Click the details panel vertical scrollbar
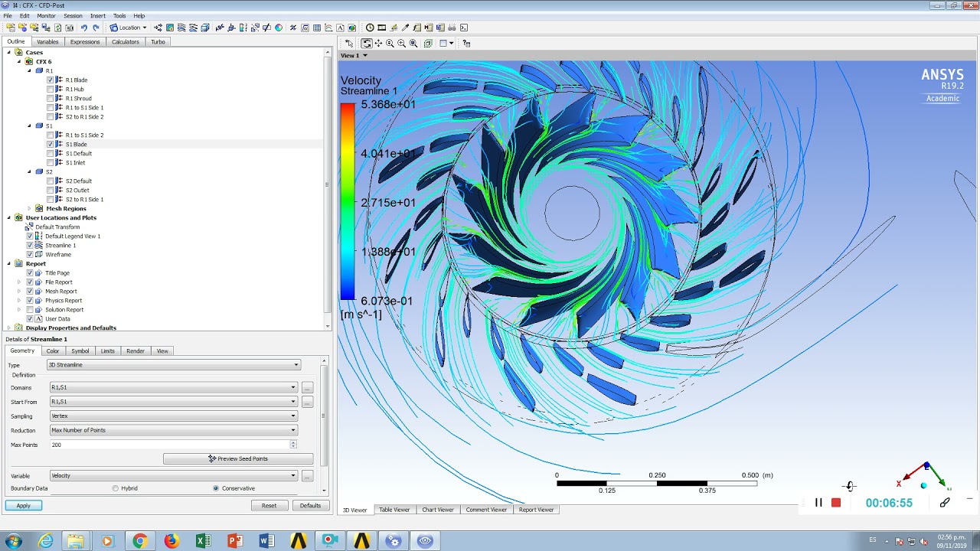980x551 pixels. (324, 417)
